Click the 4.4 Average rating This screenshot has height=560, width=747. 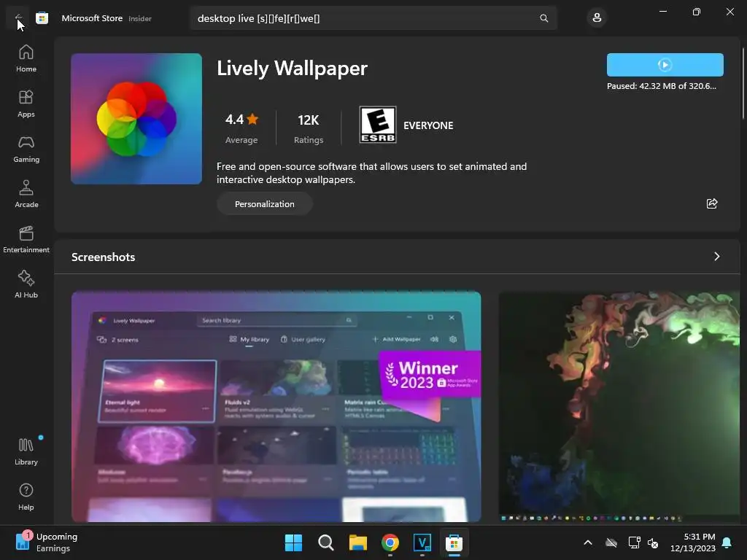click(241, 128)
